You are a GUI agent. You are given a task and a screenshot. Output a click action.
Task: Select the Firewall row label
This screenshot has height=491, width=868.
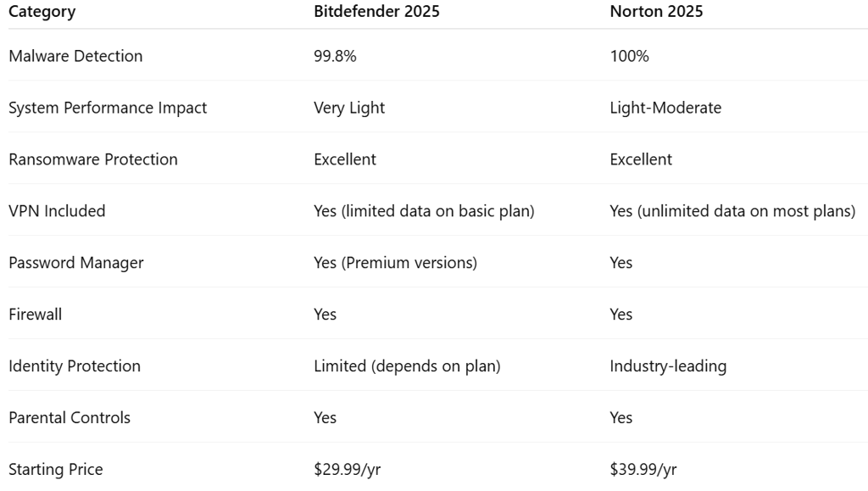click(35, 315)
